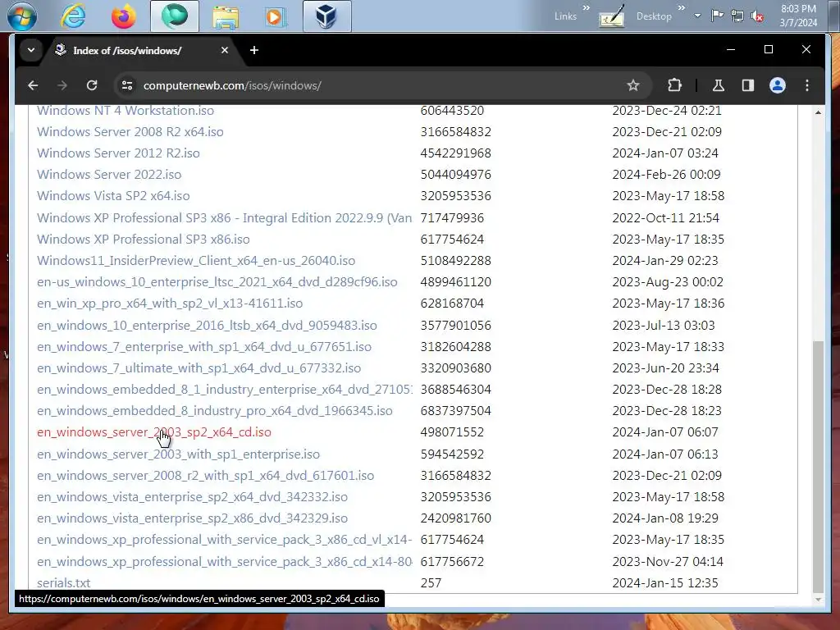Go back to the previous page
This screenshot has width=840, height=630.
[33, 85]
